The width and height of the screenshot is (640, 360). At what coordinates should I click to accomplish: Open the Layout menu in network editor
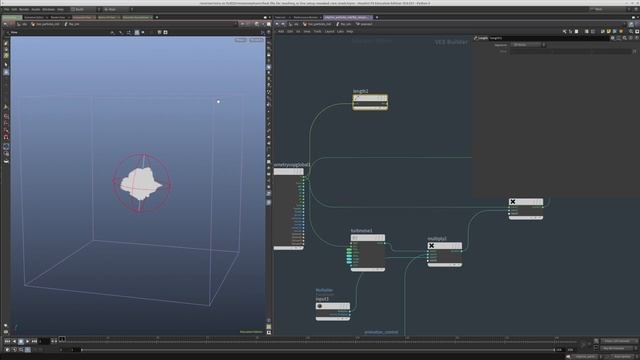point(329,31)
